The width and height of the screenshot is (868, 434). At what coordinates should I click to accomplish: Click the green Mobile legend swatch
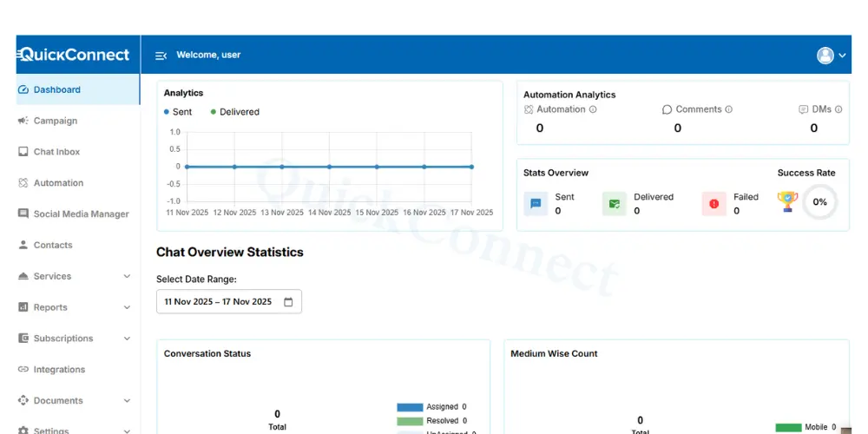788,427
